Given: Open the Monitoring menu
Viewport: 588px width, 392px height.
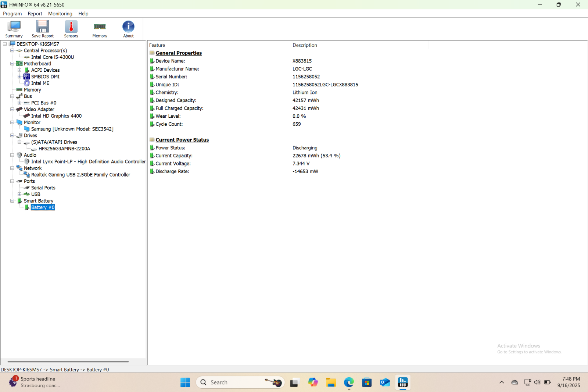Looking at the screenshot, I should pyautogui.click(x=60, y=13).
